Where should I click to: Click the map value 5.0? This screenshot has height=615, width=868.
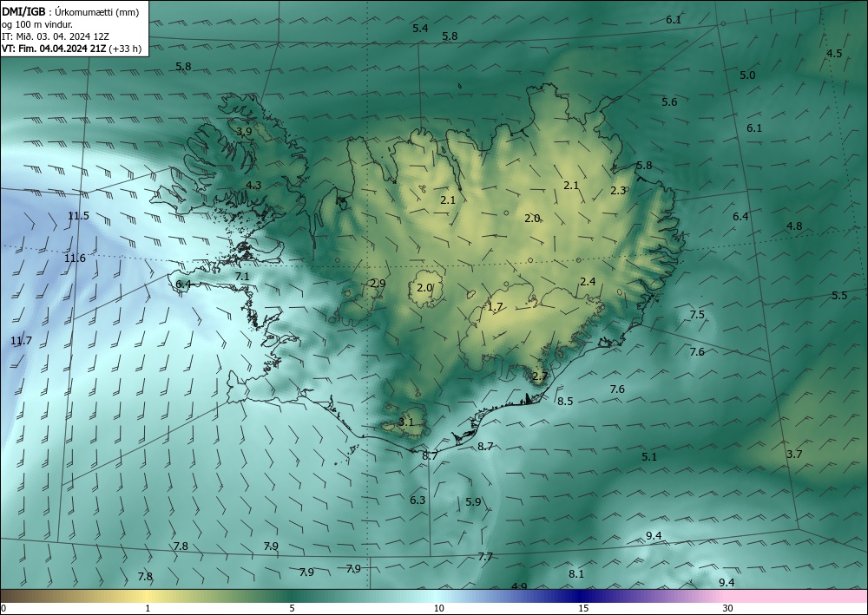(747, 75)
